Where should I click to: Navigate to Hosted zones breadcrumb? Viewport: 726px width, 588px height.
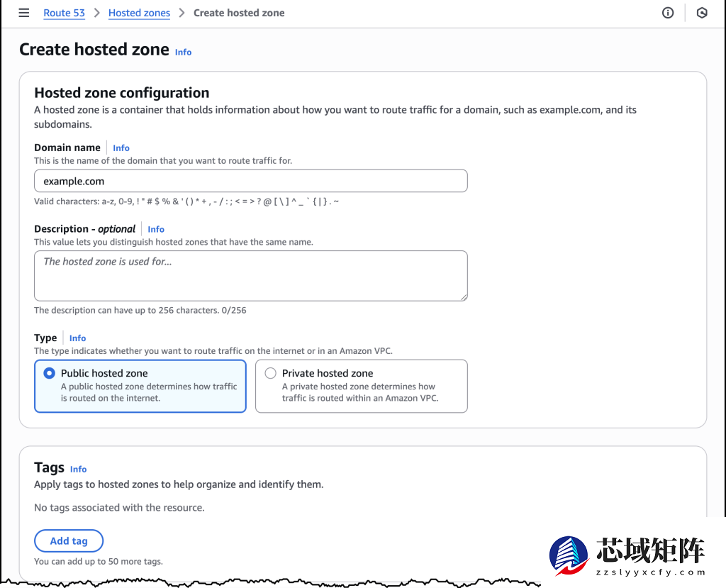point(139,13)
